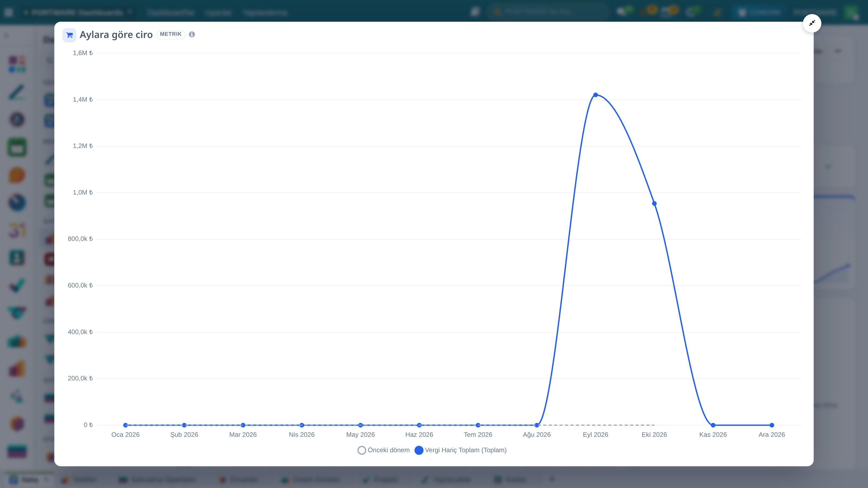The height and width of the screenshot is (488, 868).
Task: Click the 600,0k ₺ y-axis label
Action: 80,285
